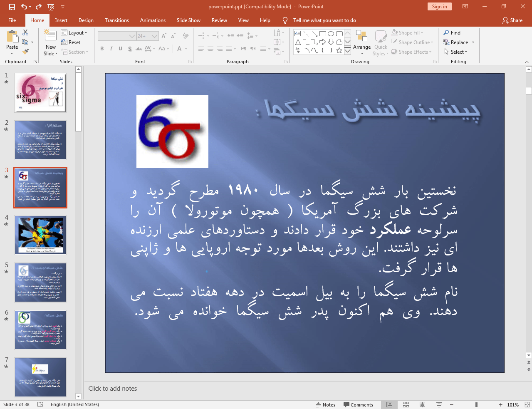
Task: Switch to Slide Sorter view
Action: click(x=406, y=404)
